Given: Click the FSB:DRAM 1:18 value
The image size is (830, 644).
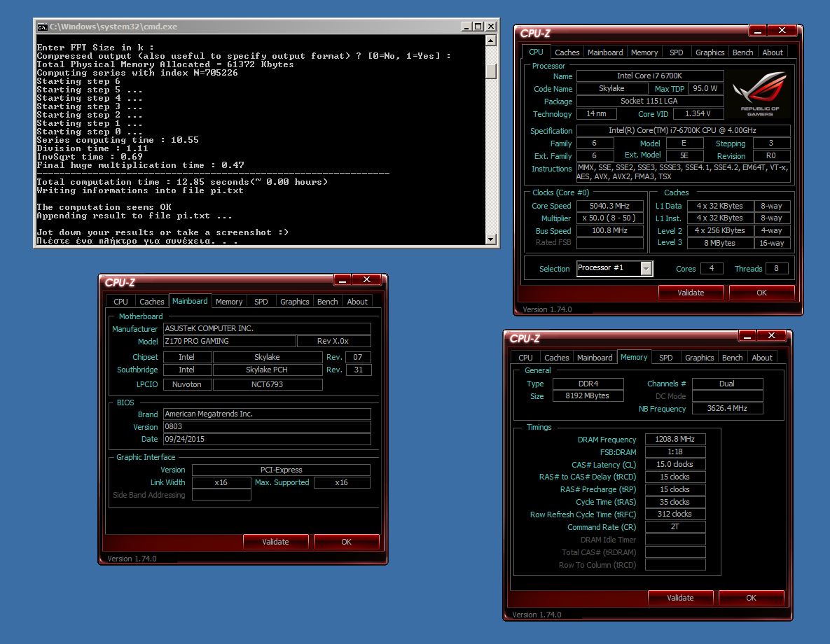Looking at the screenshot, I should [675, 452].
